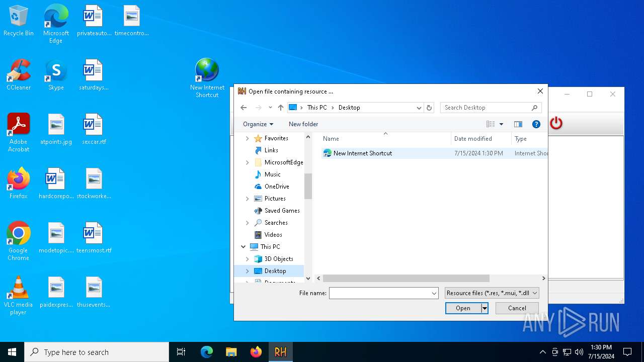Viewport: 644px width, 362px height.
Task: Launch Google Chrome desktop shortcut
Action: tap(19, 241)
